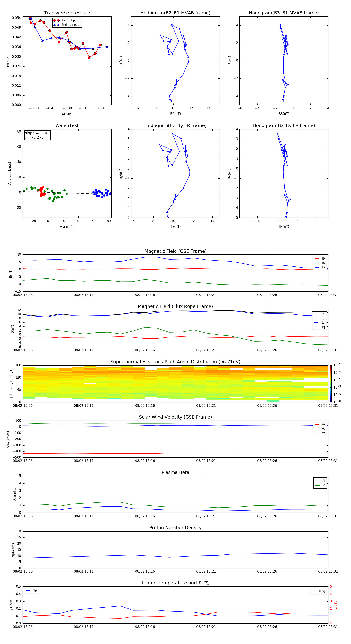
Task: Click the "Proton Number Density" title
Action: [x=175, y=528]
